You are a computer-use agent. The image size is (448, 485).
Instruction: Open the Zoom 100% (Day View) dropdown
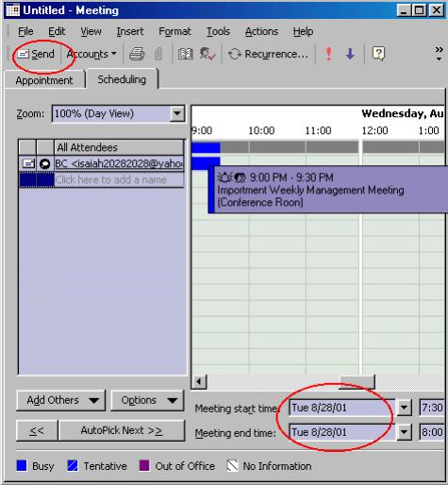(177, 113)
